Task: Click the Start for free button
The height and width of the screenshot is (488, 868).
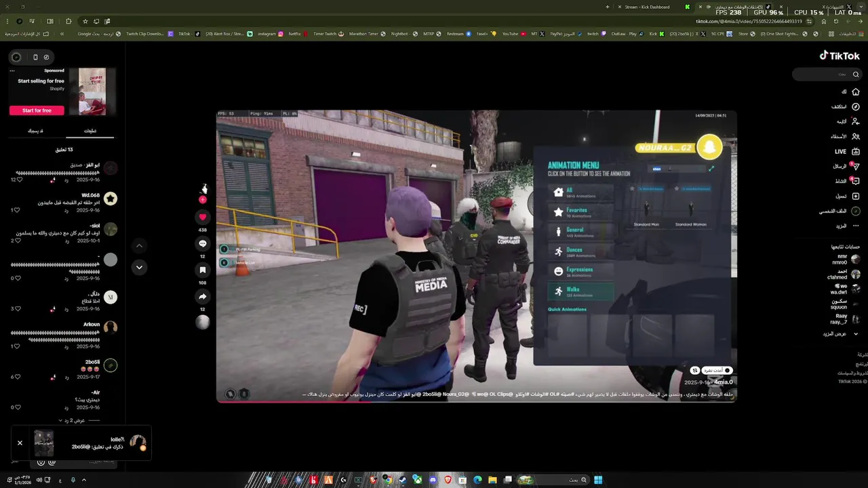Action: coord(37,110)
